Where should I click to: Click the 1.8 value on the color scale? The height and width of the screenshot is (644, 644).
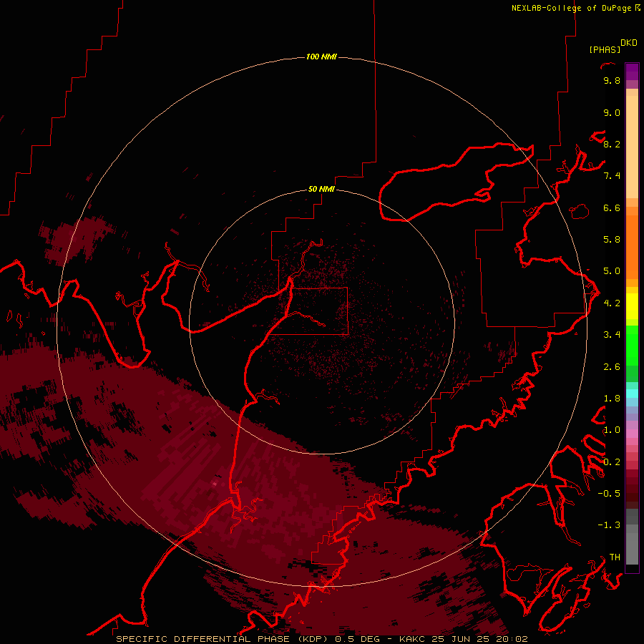point(612,399)
